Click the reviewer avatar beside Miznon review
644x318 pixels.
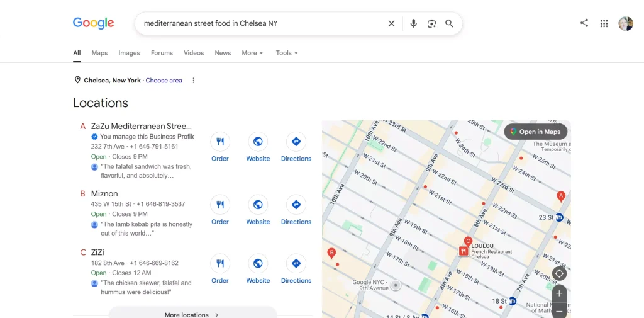[x=94, y=225]
